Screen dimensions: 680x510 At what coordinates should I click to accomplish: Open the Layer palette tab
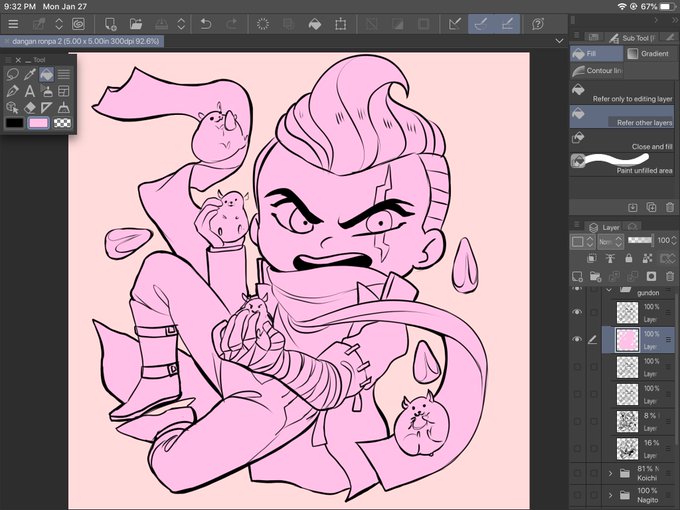click(x=605, y=227)
